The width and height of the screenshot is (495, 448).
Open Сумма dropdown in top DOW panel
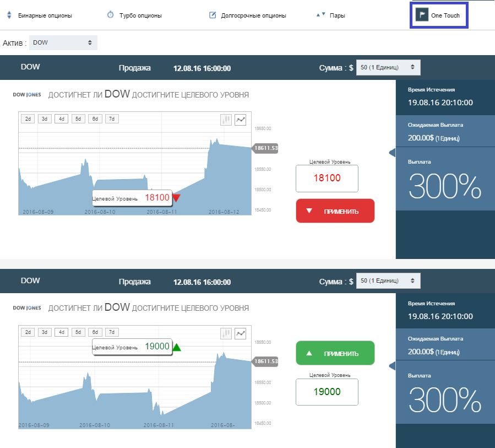pyautogui.click(x=388, y=67)
